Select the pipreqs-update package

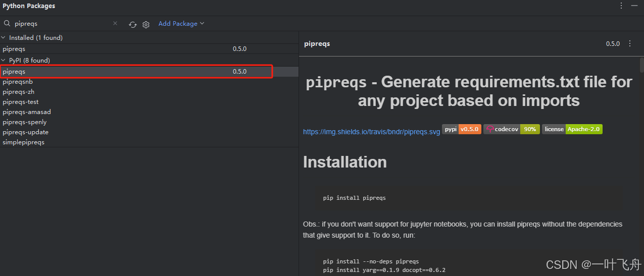click(149, 132)
